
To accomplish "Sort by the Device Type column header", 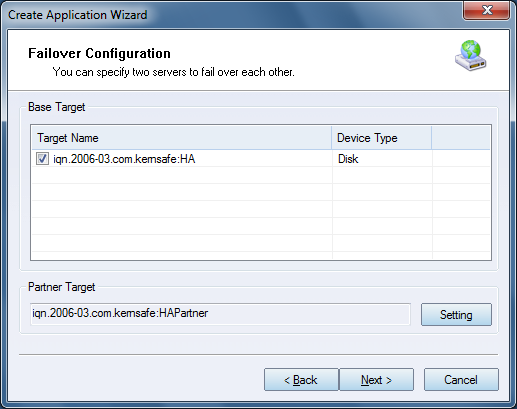I will 382,138.
